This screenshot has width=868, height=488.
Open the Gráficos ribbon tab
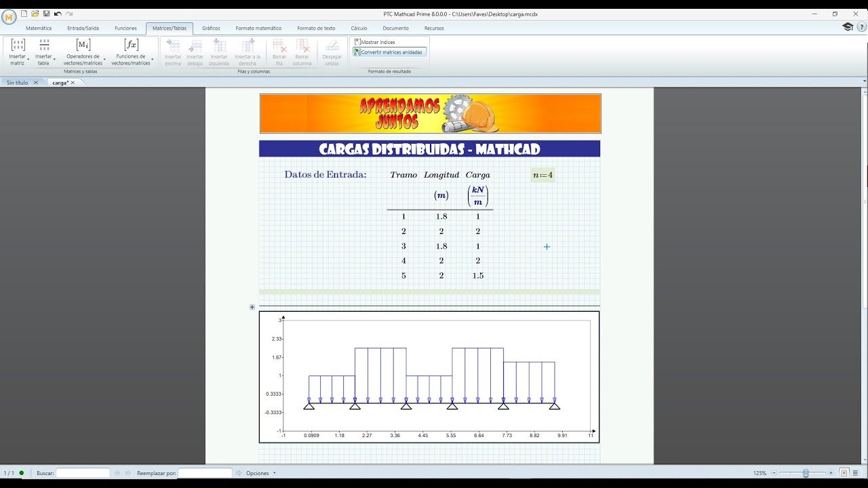(x=211, y=28)
